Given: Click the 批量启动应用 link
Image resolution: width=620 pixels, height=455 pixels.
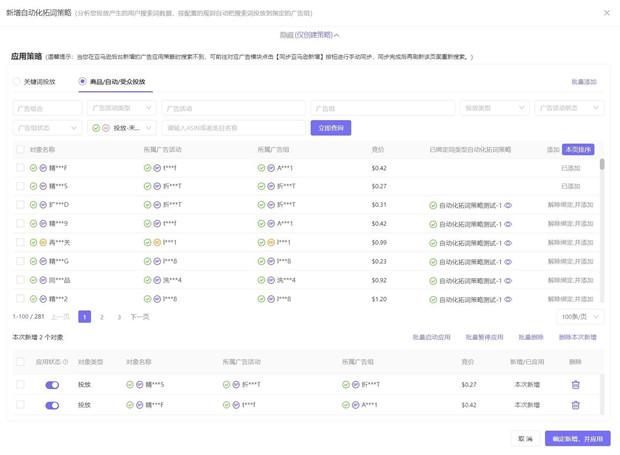Looking at the screenshot, I should (431, 337).
